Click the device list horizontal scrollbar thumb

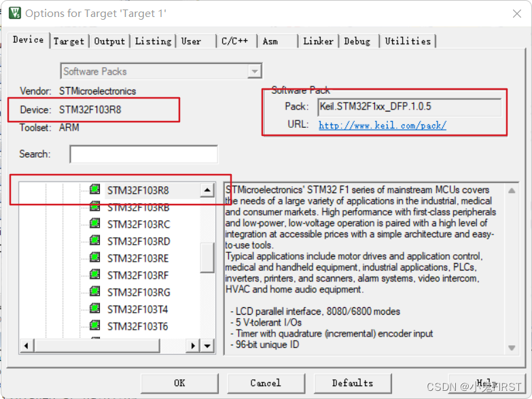[x=96, y=346]
